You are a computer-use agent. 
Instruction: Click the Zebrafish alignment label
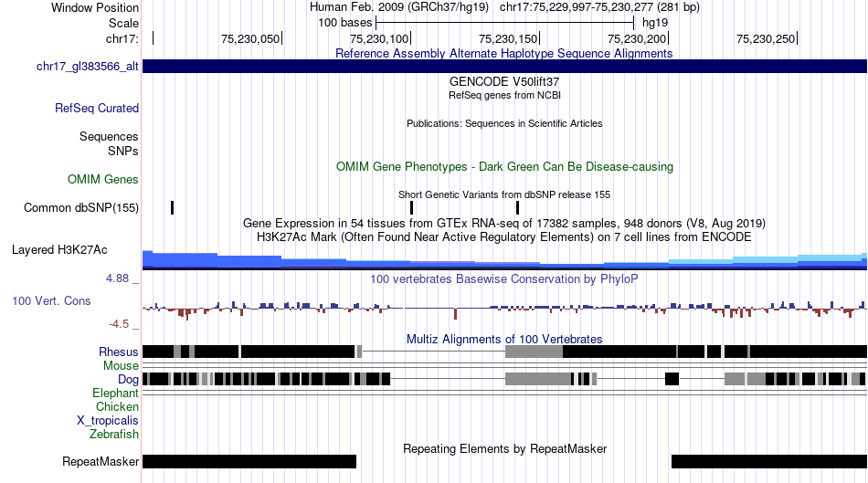[114, 434]
